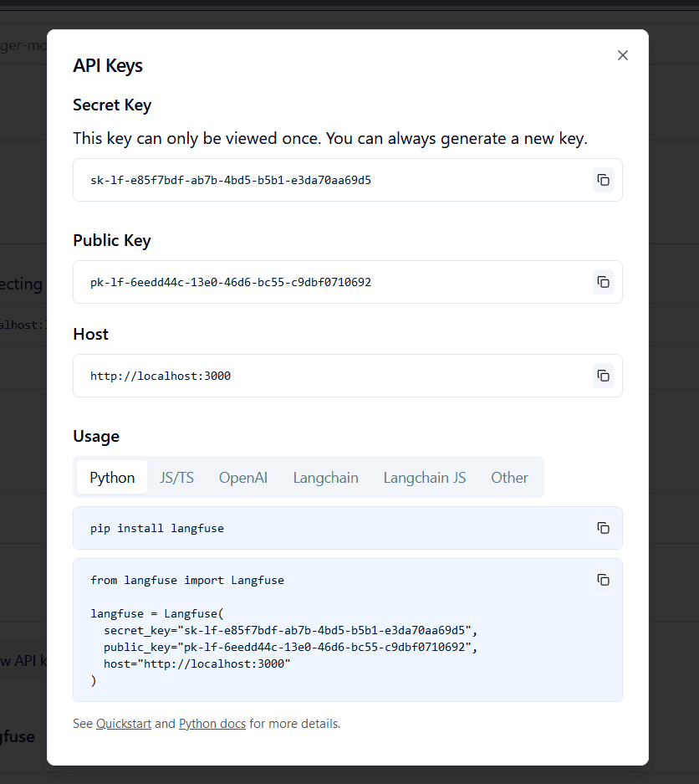This screenshot has height=784, width=699.
Task: Copy the host URL to clipboard
Action: click(603, 376)
